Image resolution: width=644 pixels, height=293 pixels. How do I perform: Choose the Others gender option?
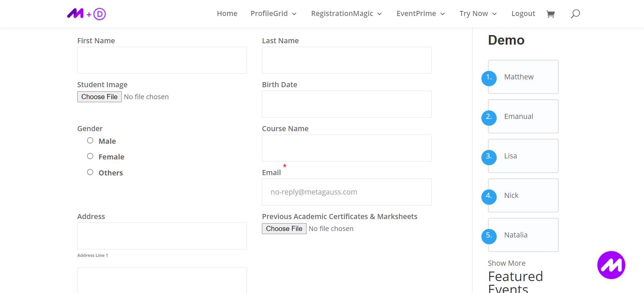click(90, 172)
